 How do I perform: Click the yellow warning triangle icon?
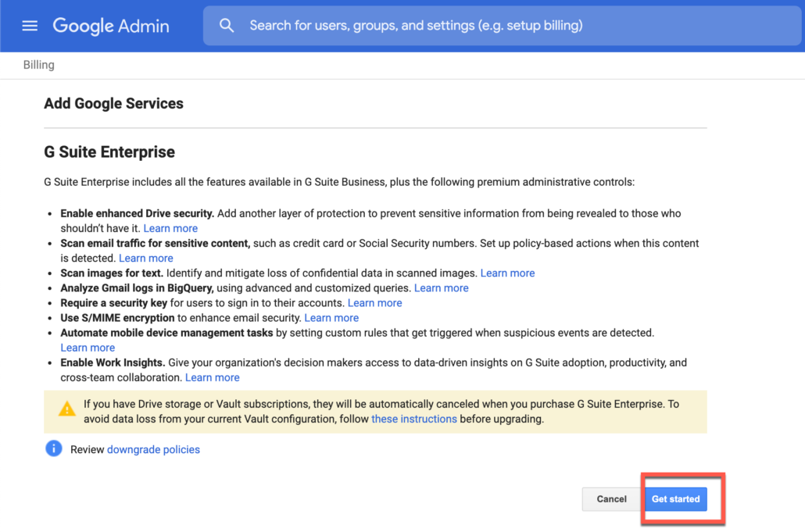(66, 409)
